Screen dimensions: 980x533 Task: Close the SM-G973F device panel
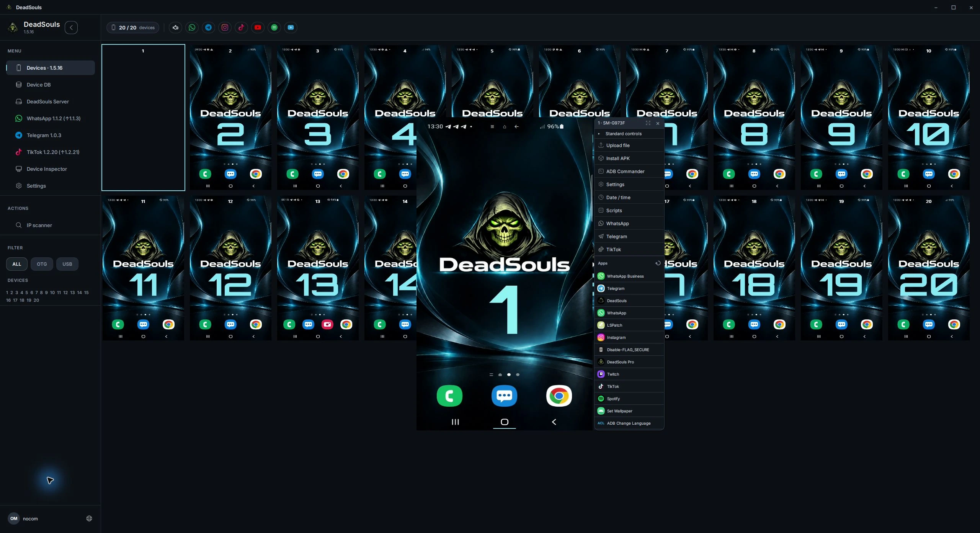pos(658,123)
